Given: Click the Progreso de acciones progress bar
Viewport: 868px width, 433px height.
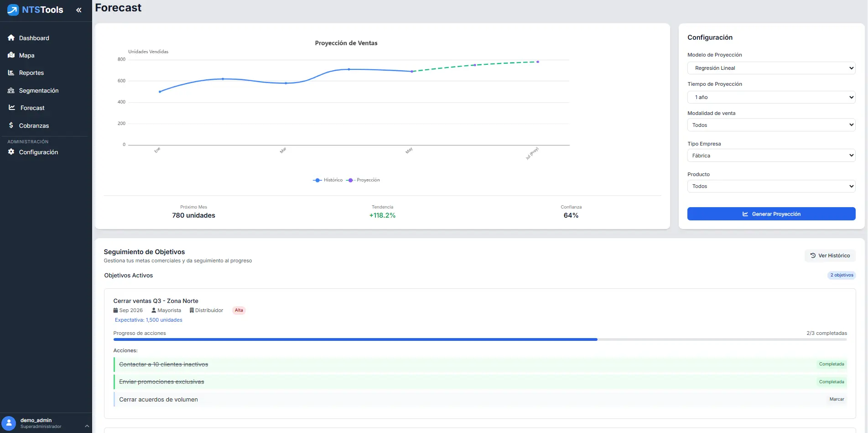Looking at the screenshot, I should pyautogui.click(x=480, y=339).
